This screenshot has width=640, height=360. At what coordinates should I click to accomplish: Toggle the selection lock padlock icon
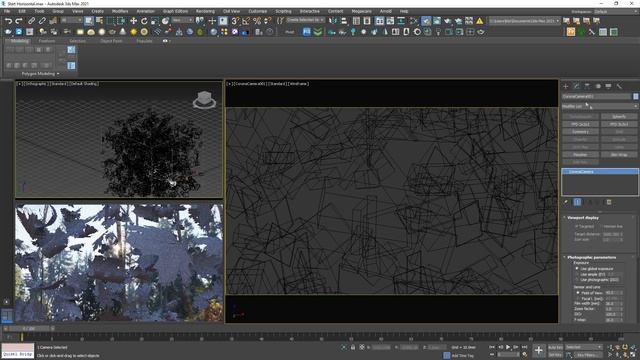pyautogui.click(x=353, y=347)
